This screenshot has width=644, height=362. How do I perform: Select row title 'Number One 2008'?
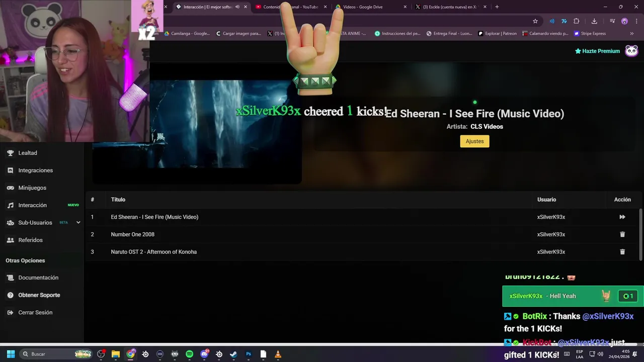tap(132, 234)
